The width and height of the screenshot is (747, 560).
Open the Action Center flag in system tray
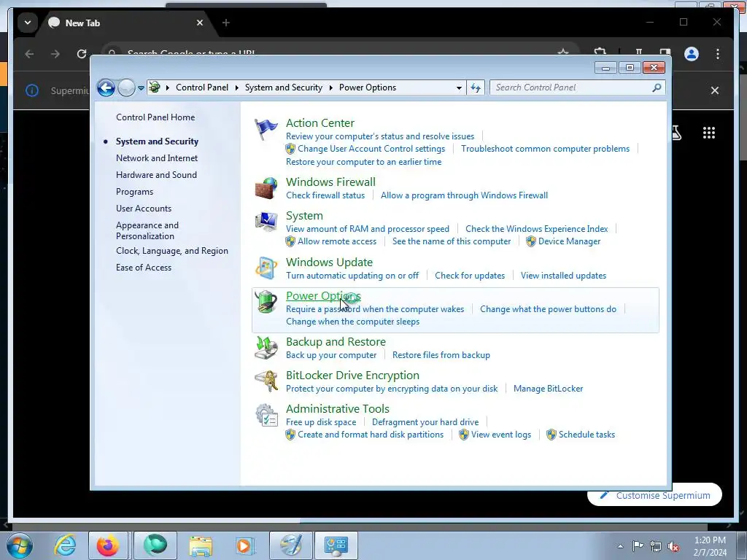tap(638, 546)
